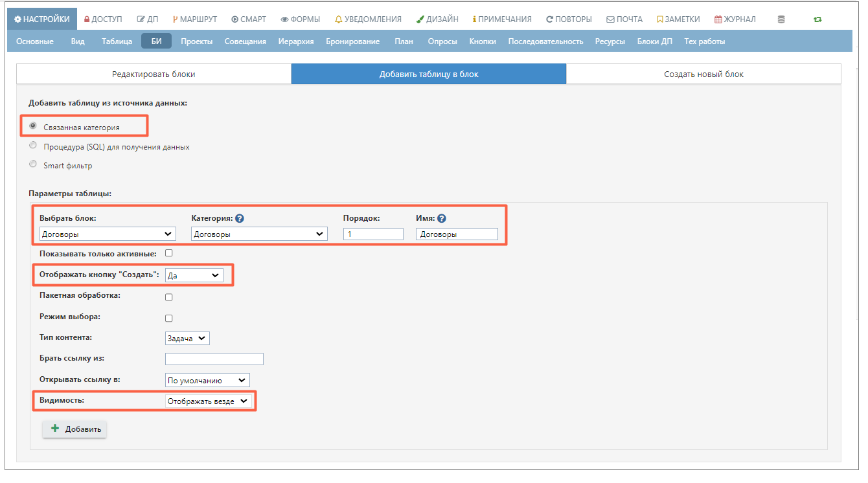868x483 pixels.
Task: Open ДОСТУП top menu tab
Action: point(103,19)
